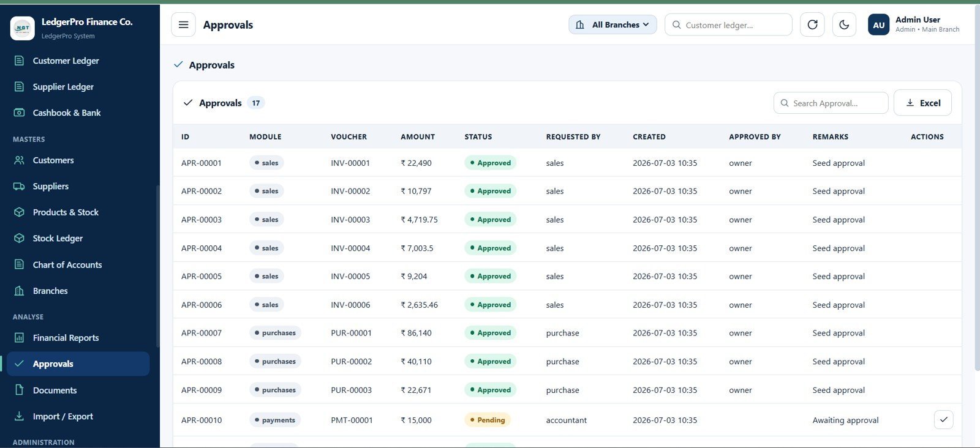Image resolution: width=980 pixels, height=448 pixels.
Task: Click the download icon on Excel button
Action: [x=910, y=103]
